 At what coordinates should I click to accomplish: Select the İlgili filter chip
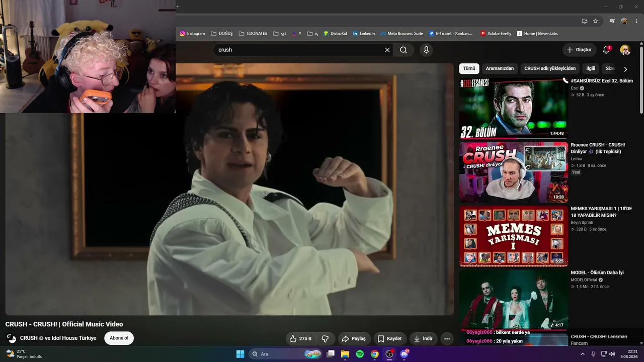(x=591, y=68)
